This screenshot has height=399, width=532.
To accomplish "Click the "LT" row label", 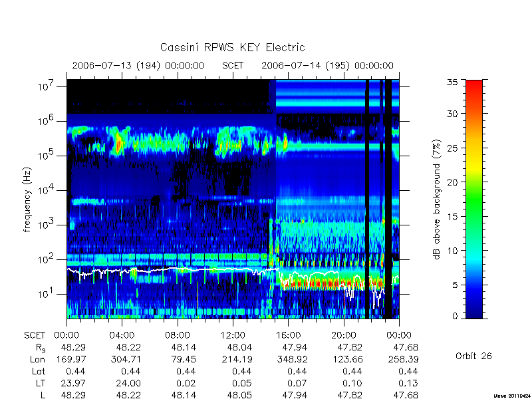I will [x=41, y=383].
